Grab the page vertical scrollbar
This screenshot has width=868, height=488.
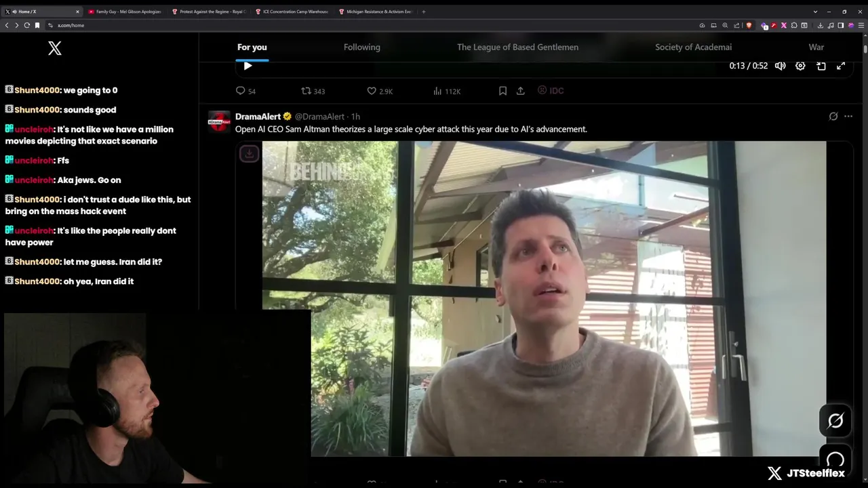tap(865, 49)
